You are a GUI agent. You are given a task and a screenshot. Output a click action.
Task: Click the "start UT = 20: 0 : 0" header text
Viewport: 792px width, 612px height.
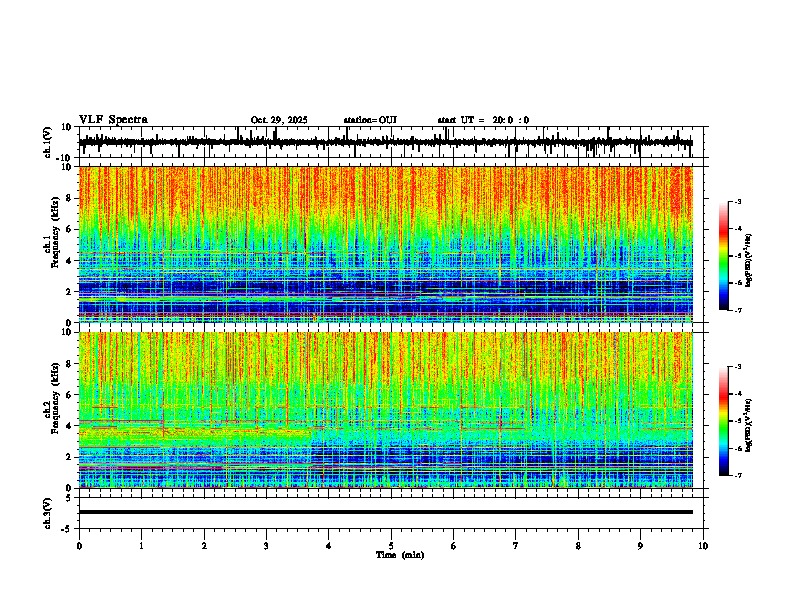pyautogui.click(x=483, y=120)
